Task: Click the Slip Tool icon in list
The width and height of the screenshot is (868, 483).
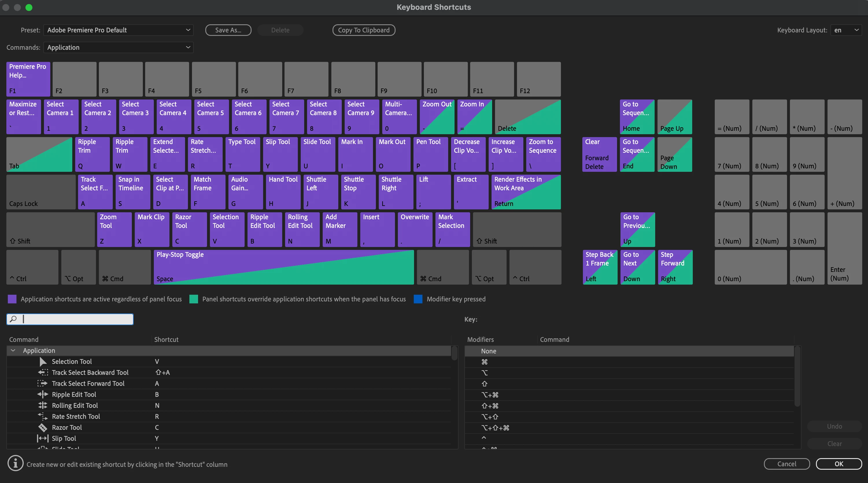Action: 43,438
